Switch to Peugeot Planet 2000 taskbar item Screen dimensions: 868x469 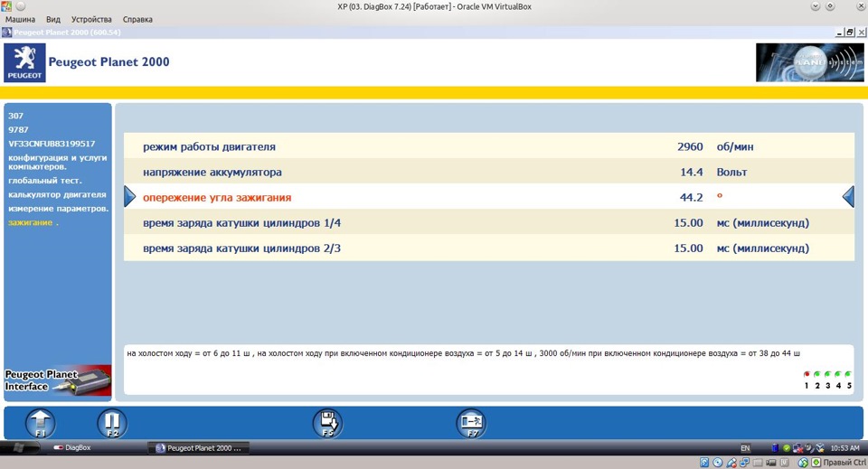[199, 447]
